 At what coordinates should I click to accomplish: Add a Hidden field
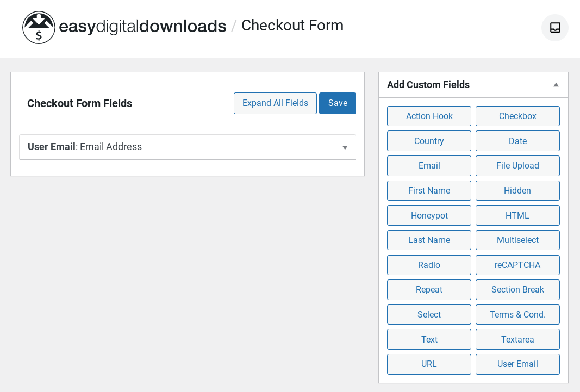(517, 190)
